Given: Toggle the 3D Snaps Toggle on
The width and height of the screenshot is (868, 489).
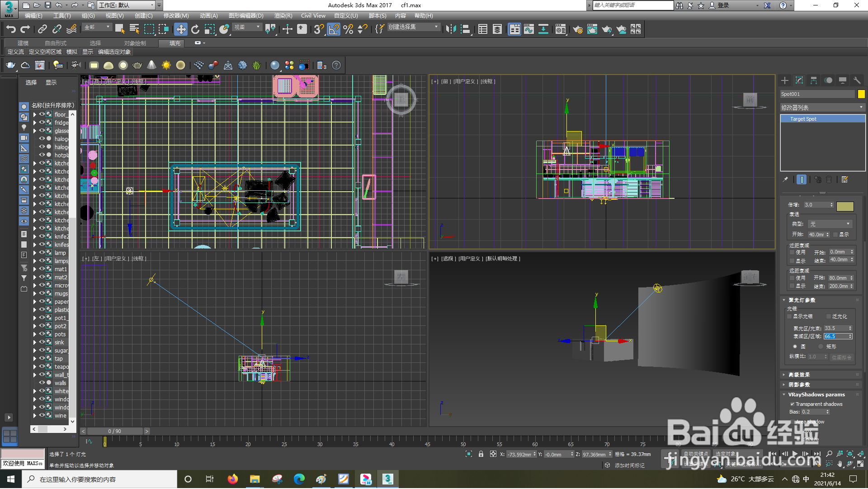Looking at the screenshot, I should tap(318, 29).
